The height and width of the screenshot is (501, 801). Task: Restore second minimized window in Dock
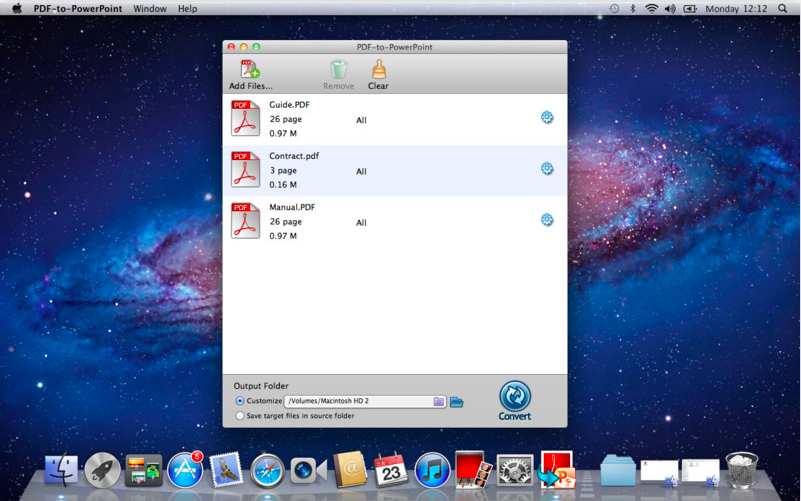pos(700,472)
